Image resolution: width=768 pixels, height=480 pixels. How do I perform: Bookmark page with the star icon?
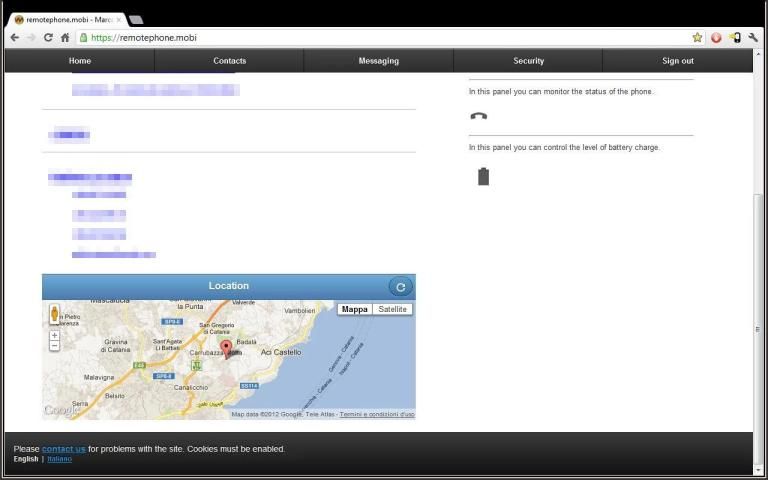697,38
